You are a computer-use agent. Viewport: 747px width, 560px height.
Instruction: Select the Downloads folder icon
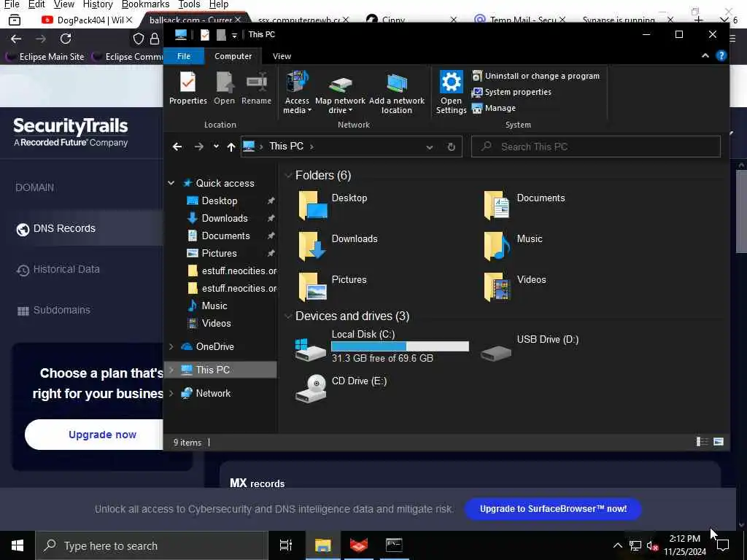click(x=312, y=246)
